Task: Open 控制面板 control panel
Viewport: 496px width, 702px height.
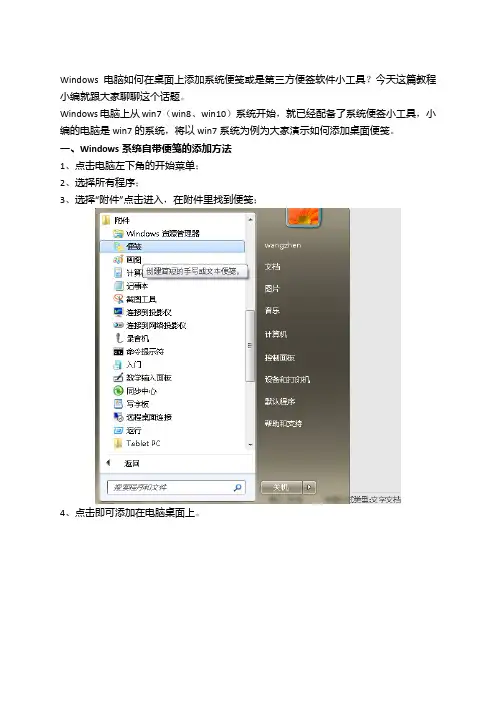Action: click(x=279, y=358)
